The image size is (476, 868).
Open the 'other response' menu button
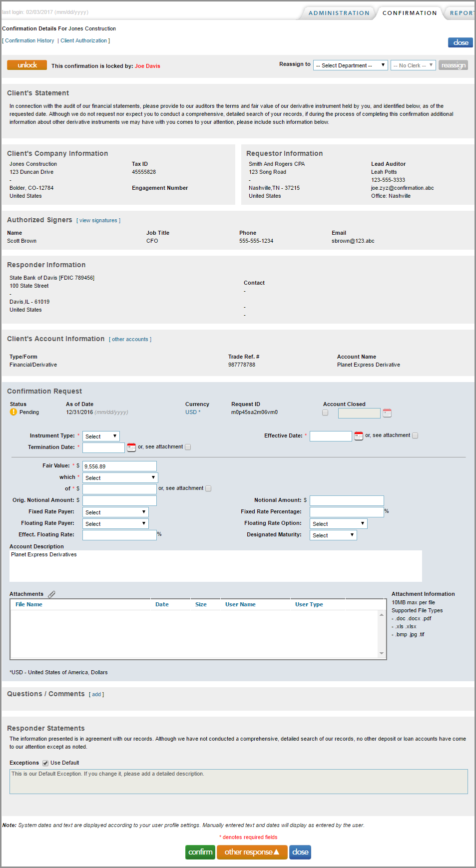point(252,852)
